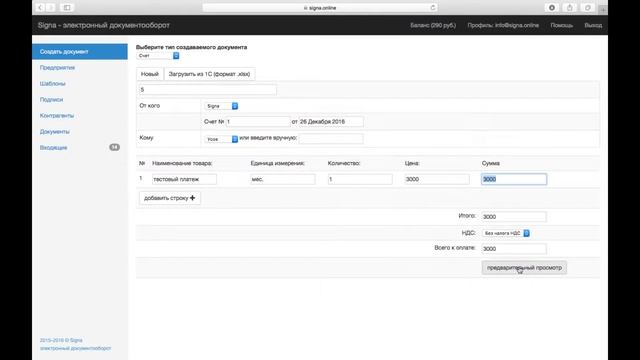
Task: Open Баланс (290 руб.) link
Action: point(433,25)
